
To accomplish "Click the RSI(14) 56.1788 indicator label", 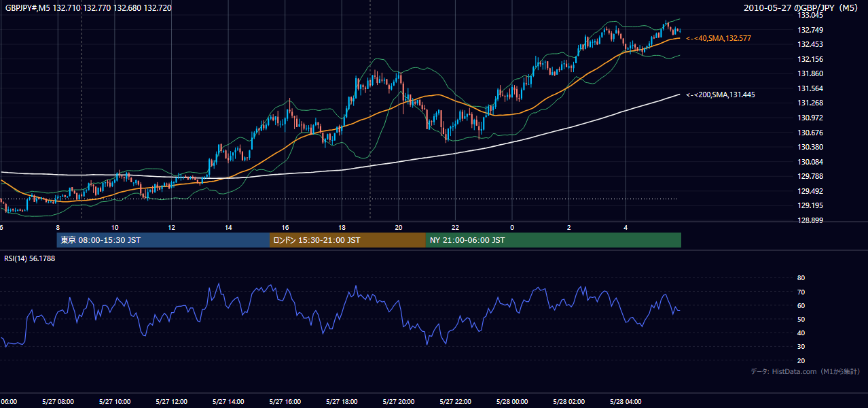I will 30,258.
